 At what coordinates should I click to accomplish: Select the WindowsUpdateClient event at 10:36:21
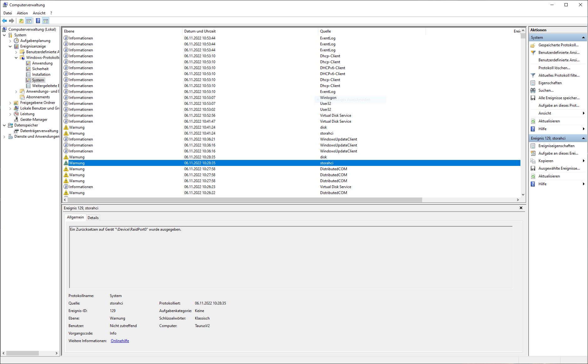pyautogui.click(x=292, y=139)
